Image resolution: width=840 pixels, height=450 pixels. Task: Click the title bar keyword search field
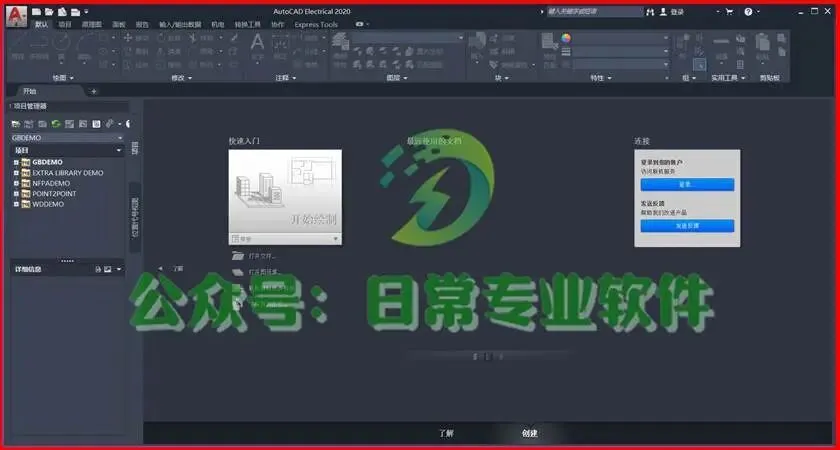594,11
